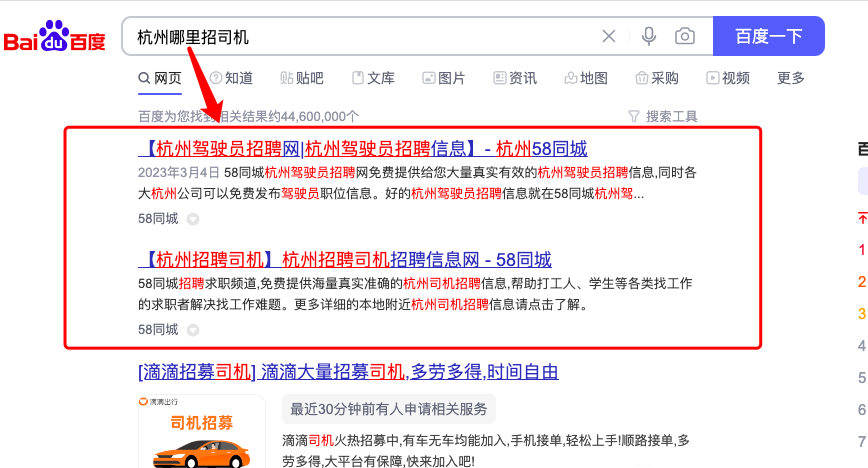This screenshot has height=468, width=868.
Task: Expand the 更多 tab menu
Action: [x=790, y=78]
